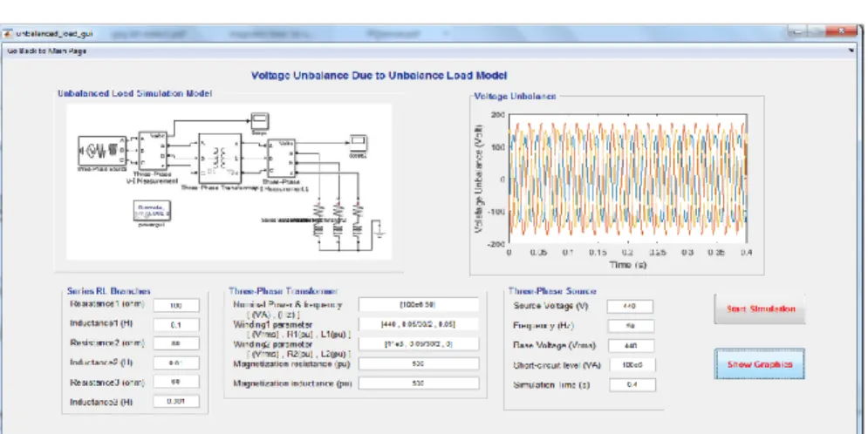Click the Winding2 parameter field

point(419,344)
